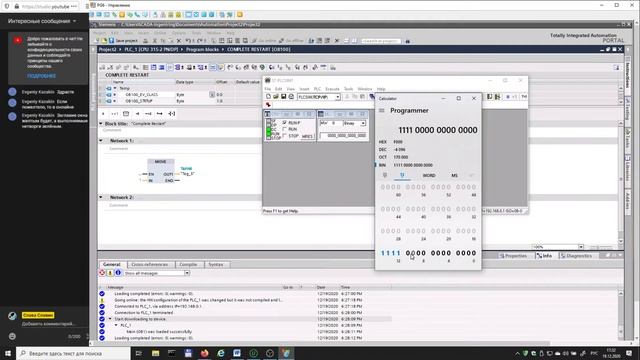Click the MW address field in PLCSIM
This screenshot has width=640, height=360.
(330, 123)
